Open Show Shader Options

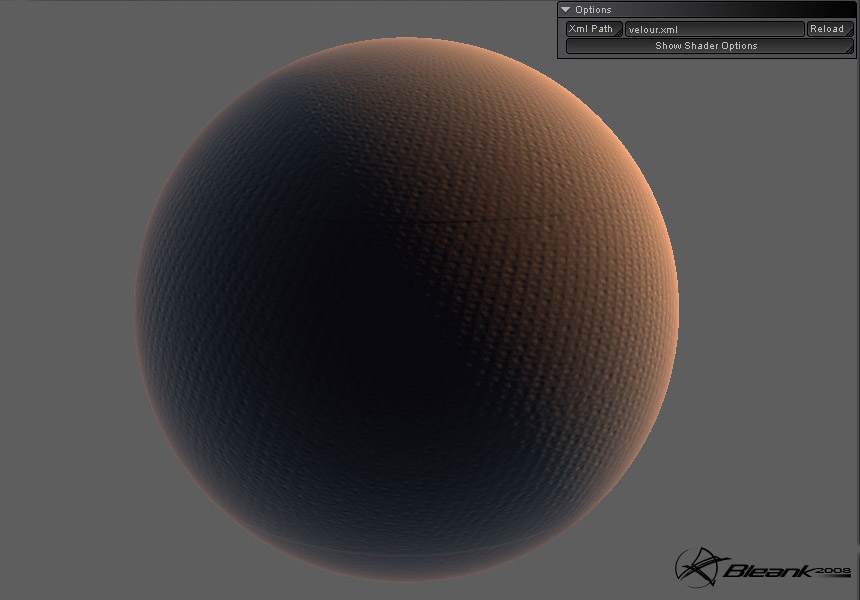click(x=710, y=46)
